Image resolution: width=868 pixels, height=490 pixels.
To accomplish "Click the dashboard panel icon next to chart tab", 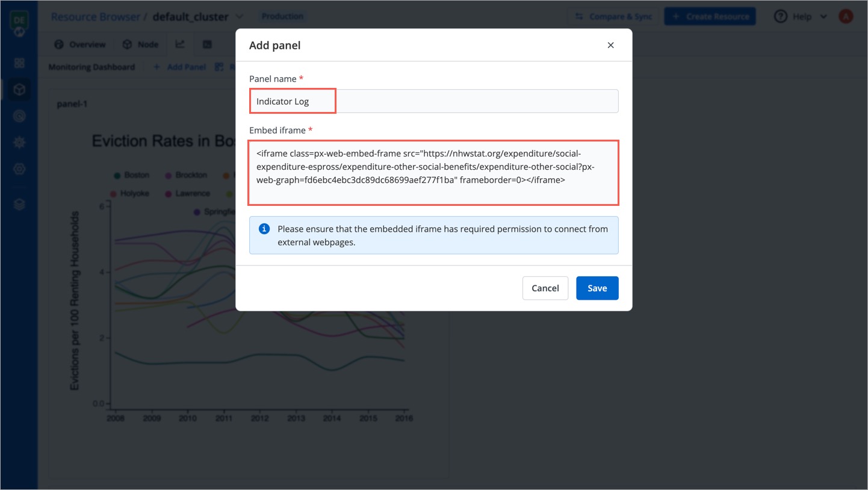I will tap(207, 44).
